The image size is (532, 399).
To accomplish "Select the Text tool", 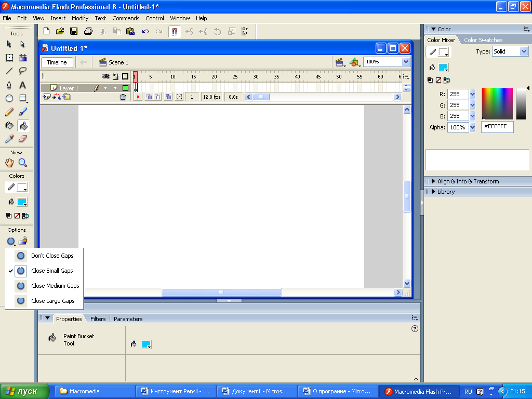I will tap(22, 85).
